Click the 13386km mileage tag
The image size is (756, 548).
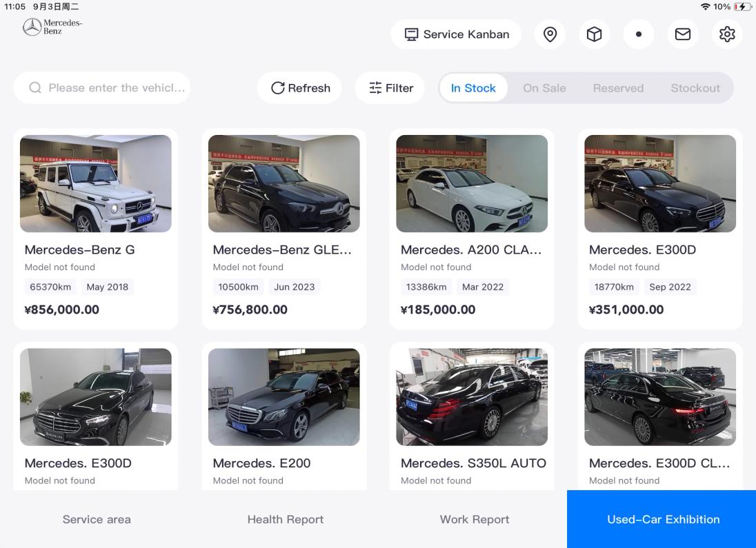point(426,287)
